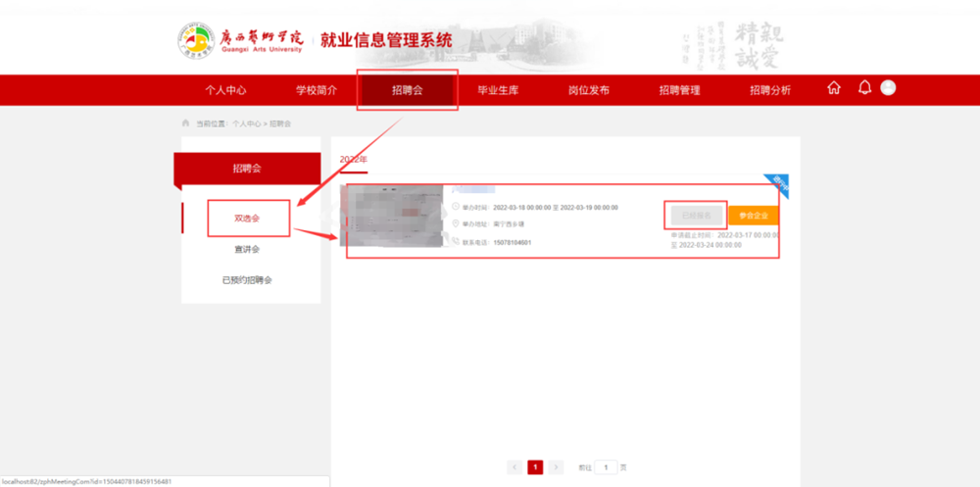Select the 2022年 year tab
This screenshot has width=980, height=487.
(354, 160)
